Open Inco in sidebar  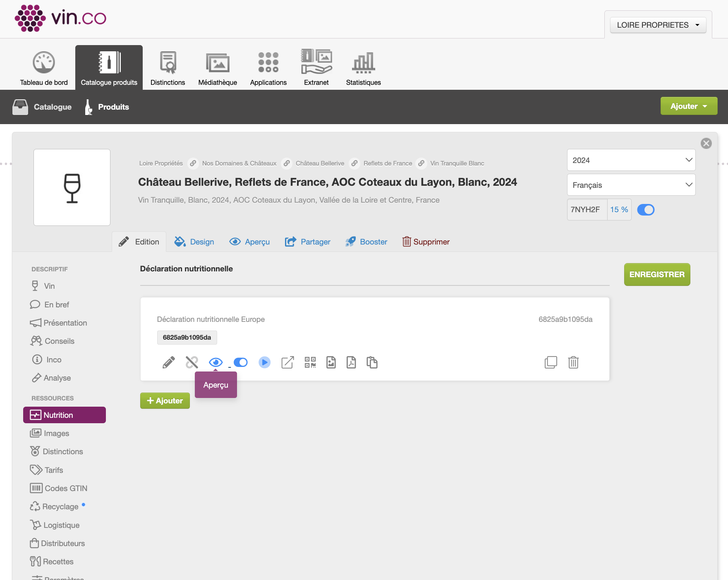(47, 360)
